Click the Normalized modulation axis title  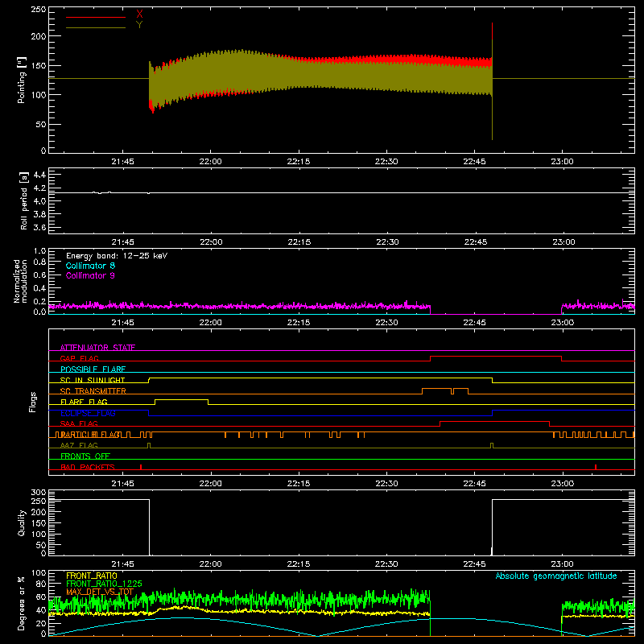[x=20, y=281]
